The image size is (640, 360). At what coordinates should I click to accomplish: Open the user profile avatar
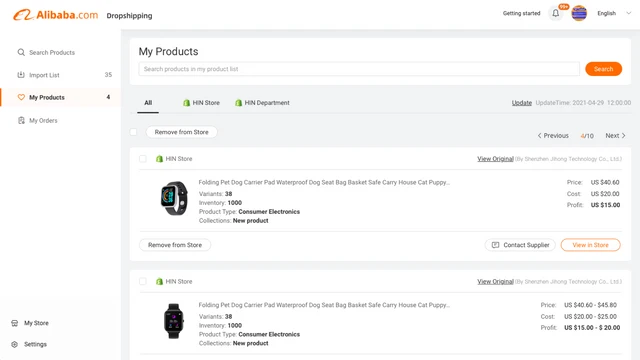[x=579, y=13]
